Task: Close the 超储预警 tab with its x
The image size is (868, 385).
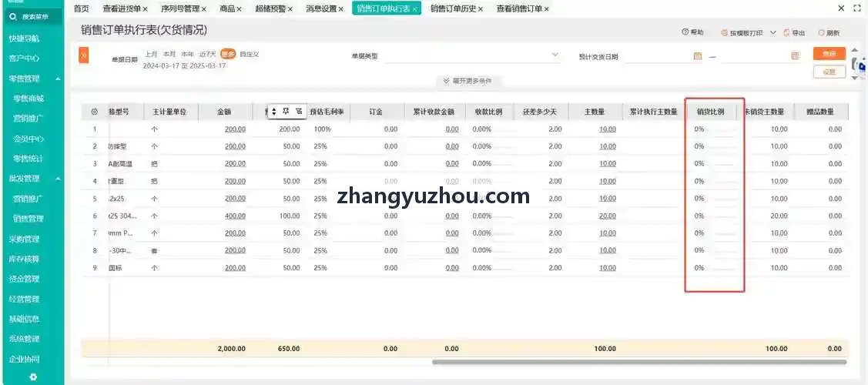Action: [x=290, y=9]
